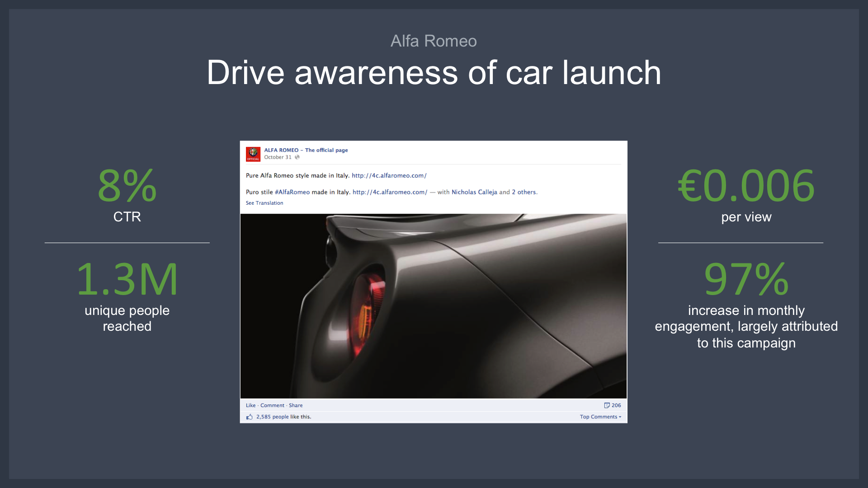Image resolution: width=868 pixels, height=488 pixels.
Task: Click See Translation under the post
Action: 264,203
